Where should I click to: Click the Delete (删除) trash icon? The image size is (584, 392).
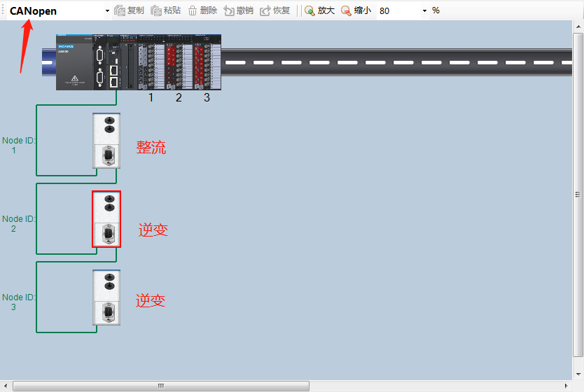pos(193,10)
